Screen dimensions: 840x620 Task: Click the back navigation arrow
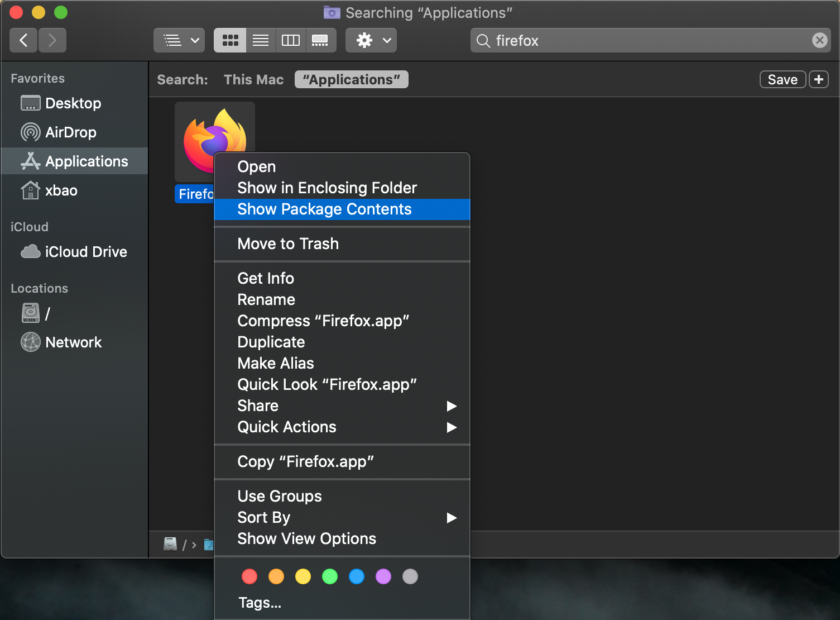click(x=23, y=40)
